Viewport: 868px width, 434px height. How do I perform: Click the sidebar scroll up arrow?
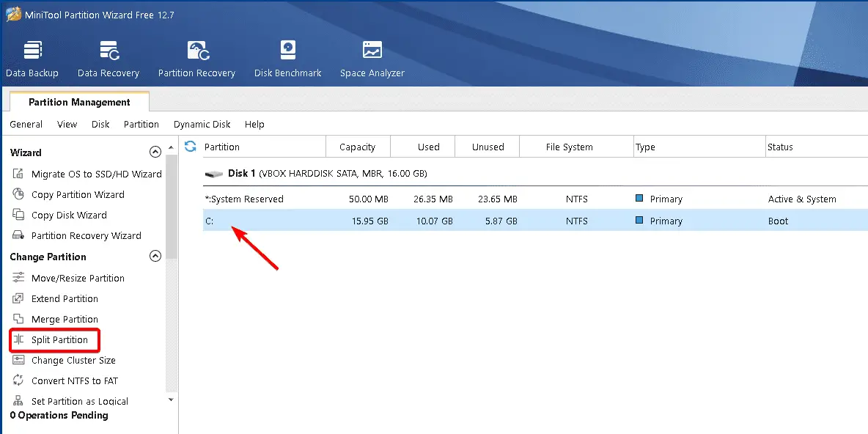[x=171, y=147]
